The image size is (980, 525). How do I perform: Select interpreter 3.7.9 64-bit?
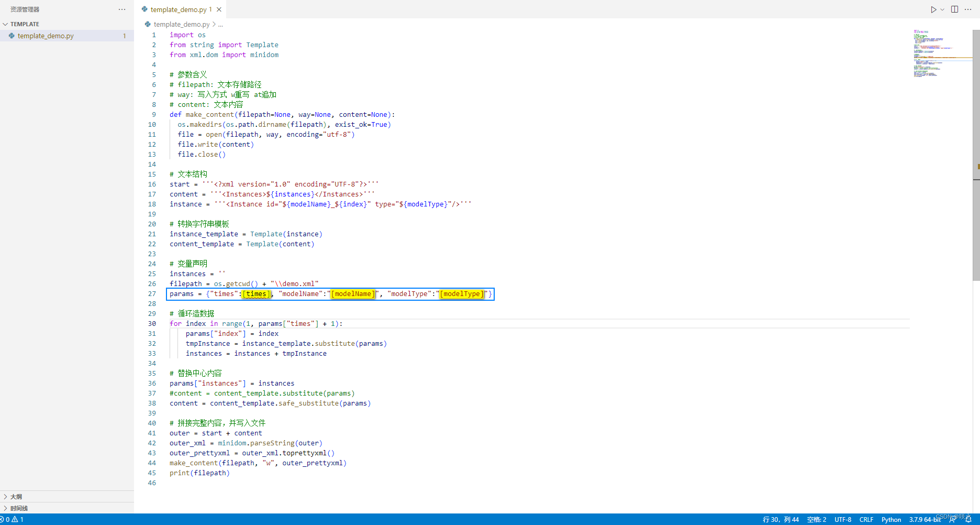pos(925,519)
